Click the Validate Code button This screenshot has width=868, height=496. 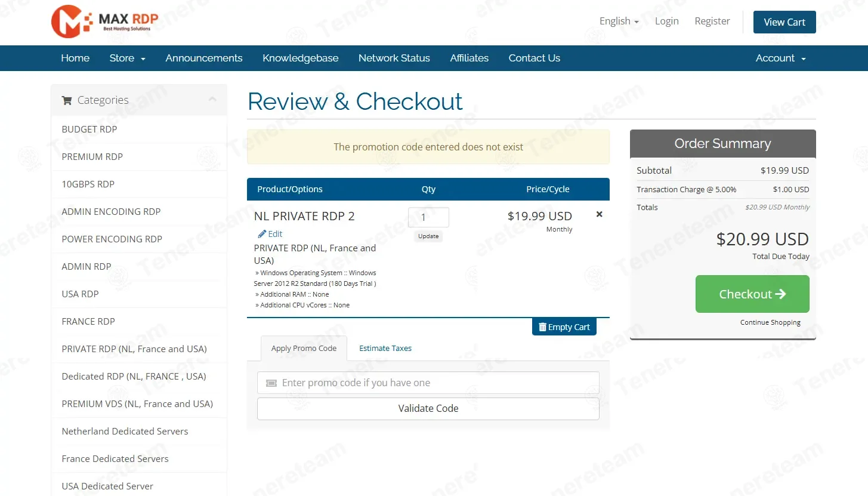(x=428, y=409)
